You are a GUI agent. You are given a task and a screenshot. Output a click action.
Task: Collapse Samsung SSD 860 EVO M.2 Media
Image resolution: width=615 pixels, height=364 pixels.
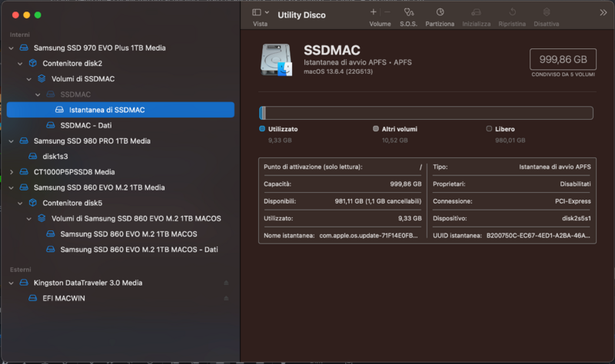(x=12, y=188)
